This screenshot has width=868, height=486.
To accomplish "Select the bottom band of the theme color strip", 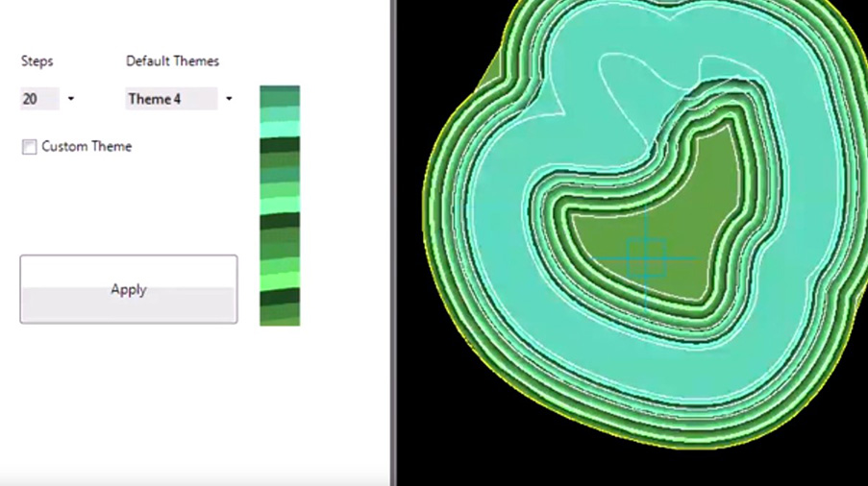I will point(280,316).
